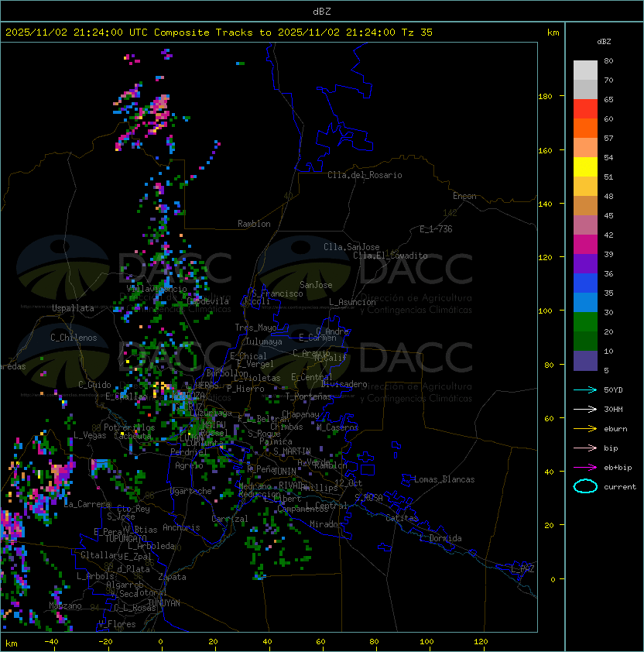Click the '100' tick on horizontal km axis
This screenshot has width=644, height=652.
[x=426, y=642]
